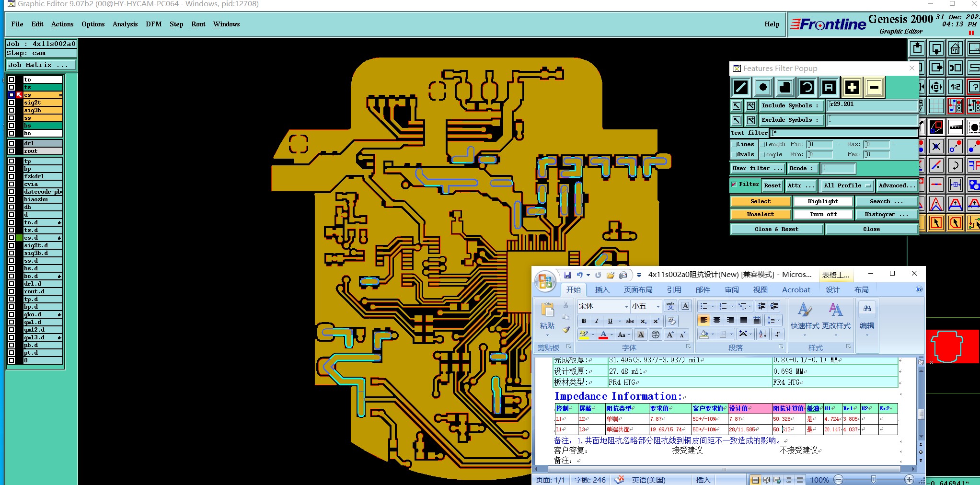Click the zoom slider in Word status bar
The width and height of the screenshot is (980, 485).
click(x=874, y=480)
